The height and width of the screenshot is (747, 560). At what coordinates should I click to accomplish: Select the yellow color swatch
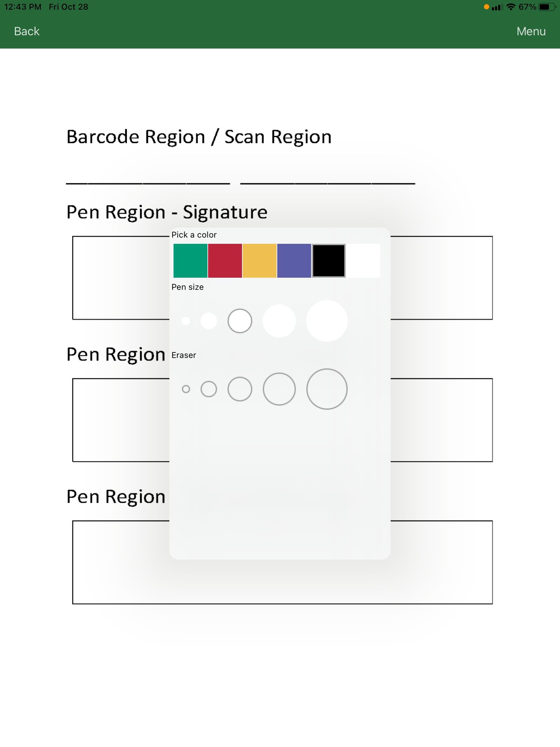point(260,261)
